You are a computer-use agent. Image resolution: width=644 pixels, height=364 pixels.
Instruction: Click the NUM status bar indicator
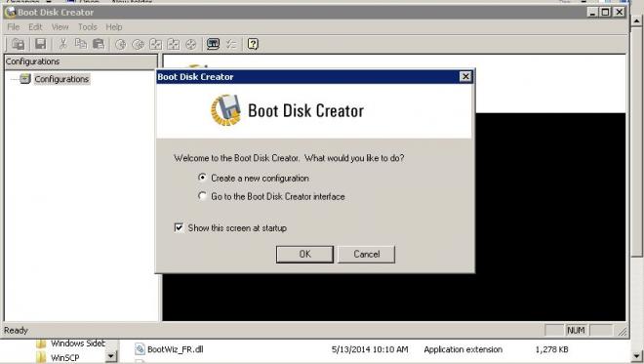point(576,330)
